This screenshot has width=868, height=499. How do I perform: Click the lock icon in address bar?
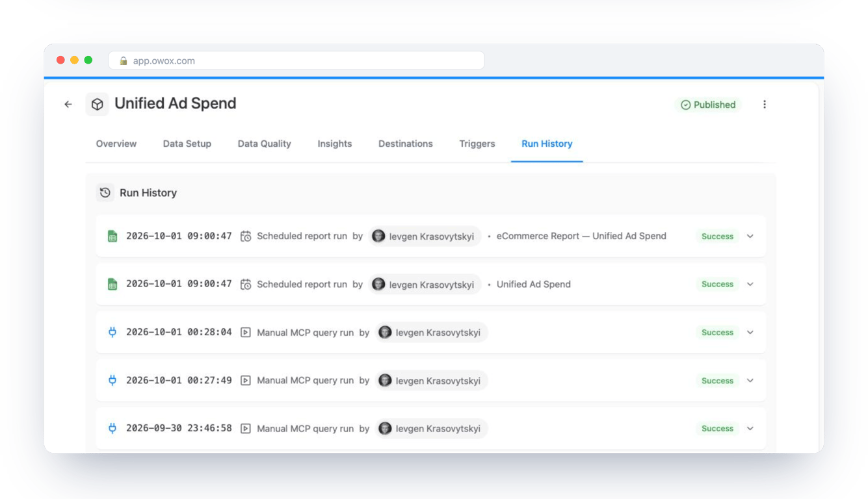point(123,60)
